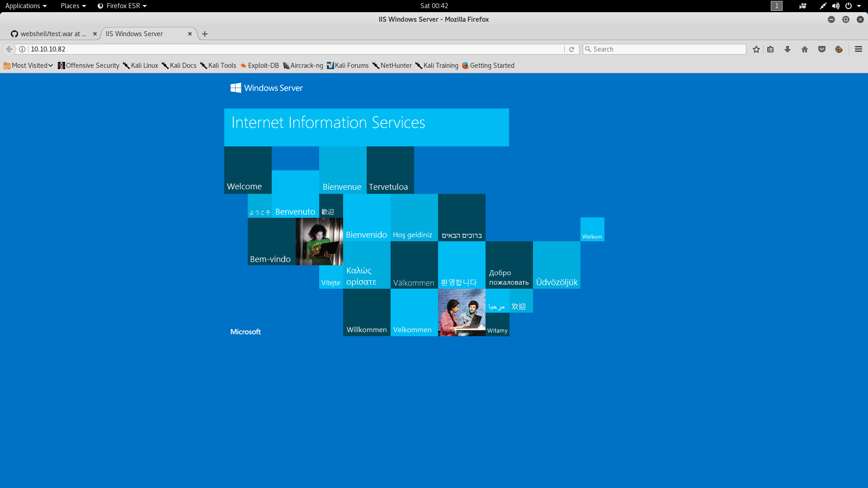Open the Places menu
868x488 pixels.
tap(70, 6)
